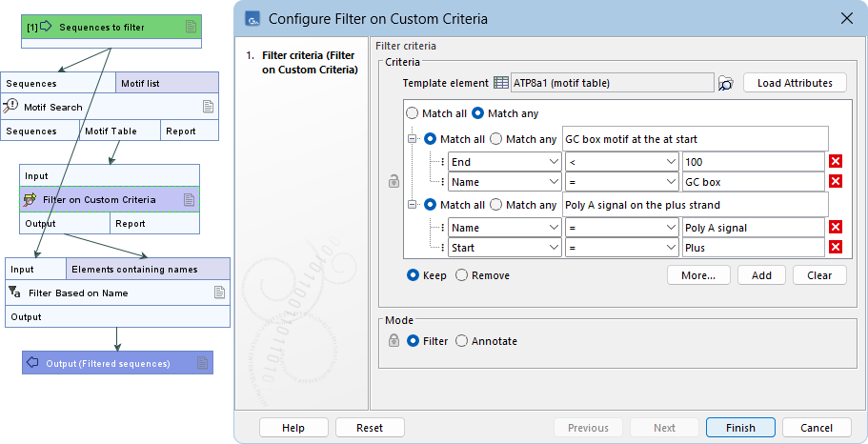This screenshot has height=444, width=868.
Task: Open the operator dropdown for Poly A signal Name row
Action: pos(621,228)
